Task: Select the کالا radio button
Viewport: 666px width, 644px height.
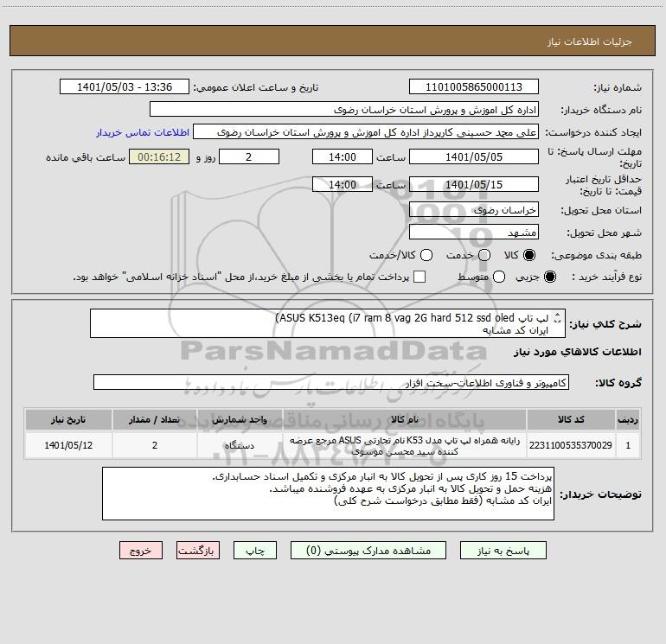Action: 529,255
